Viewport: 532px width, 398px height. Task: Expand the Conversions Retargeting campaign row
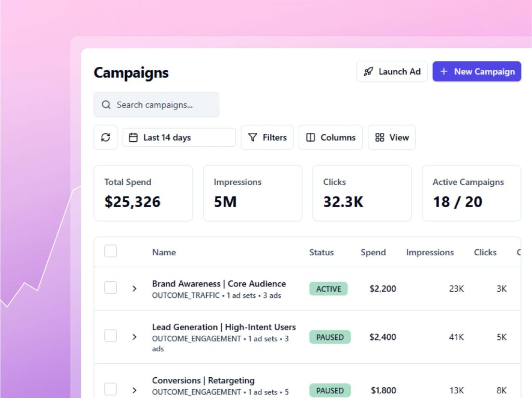134,390
